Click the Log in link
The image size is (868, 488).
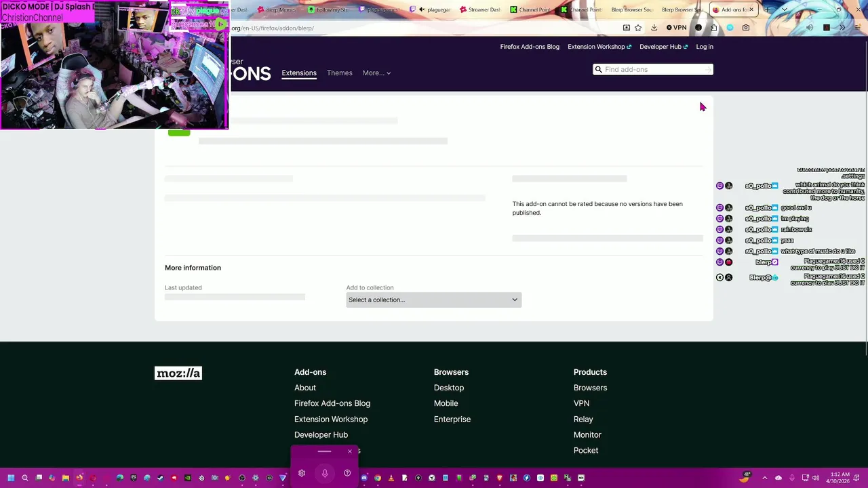coord(705,47)
